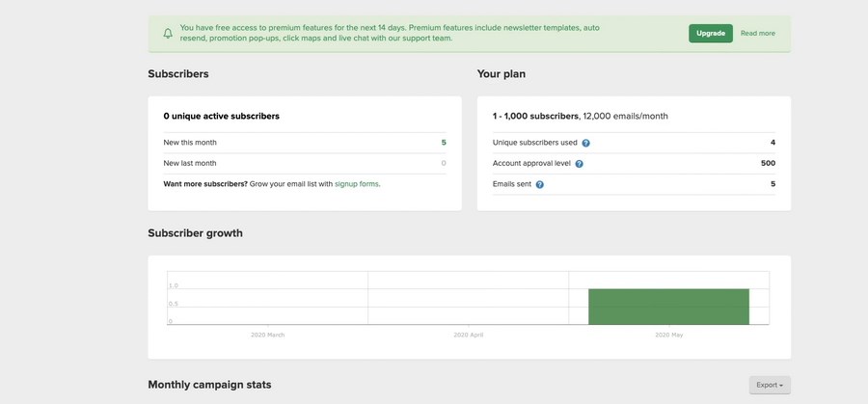
Task: Click the bell icon in premium banner
Action: pos(168,33)
